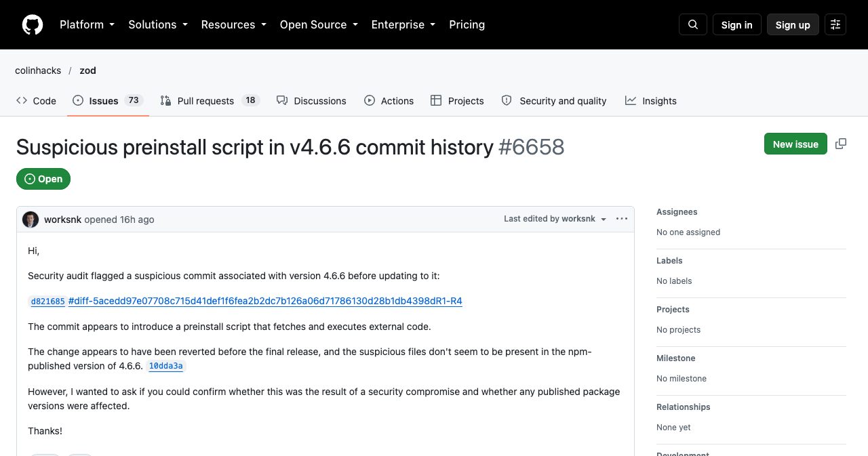This screenshot has width=868, height=456.
Task: Click the 'No labels' text
Action: pyautogui.click(x=674, y=281)
